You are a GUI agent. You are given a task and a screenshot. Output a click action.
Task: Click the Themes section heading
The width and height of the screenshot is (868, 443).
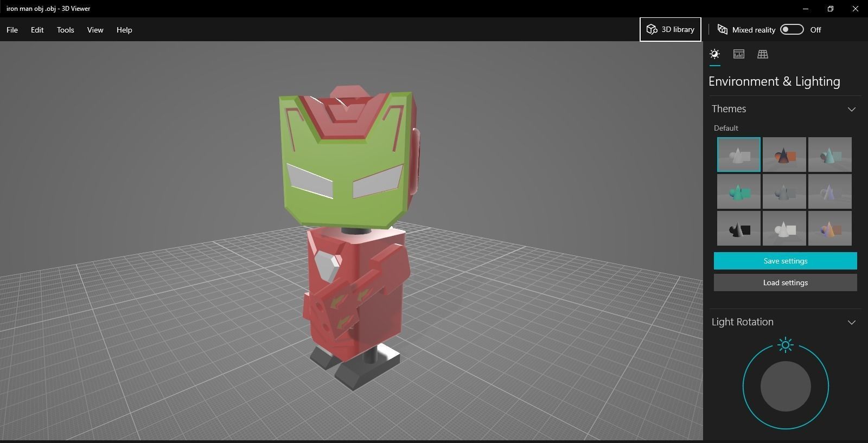(729, 109)
